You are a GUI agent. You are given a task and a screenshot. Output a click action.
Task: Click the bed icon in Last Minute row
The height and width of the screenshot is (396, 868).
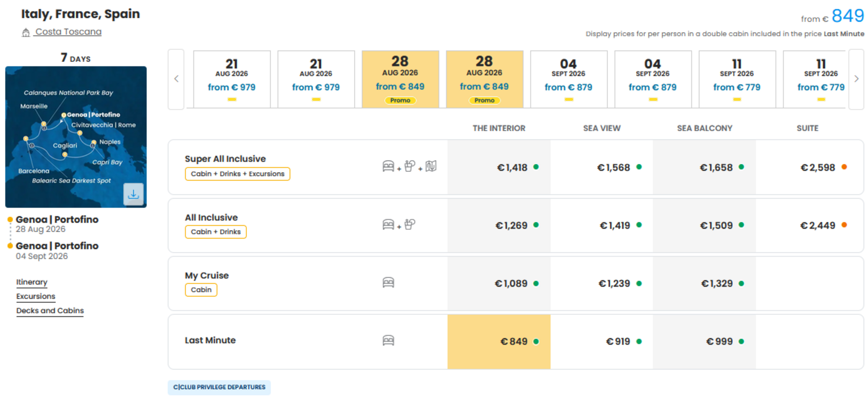coord(388,341)
